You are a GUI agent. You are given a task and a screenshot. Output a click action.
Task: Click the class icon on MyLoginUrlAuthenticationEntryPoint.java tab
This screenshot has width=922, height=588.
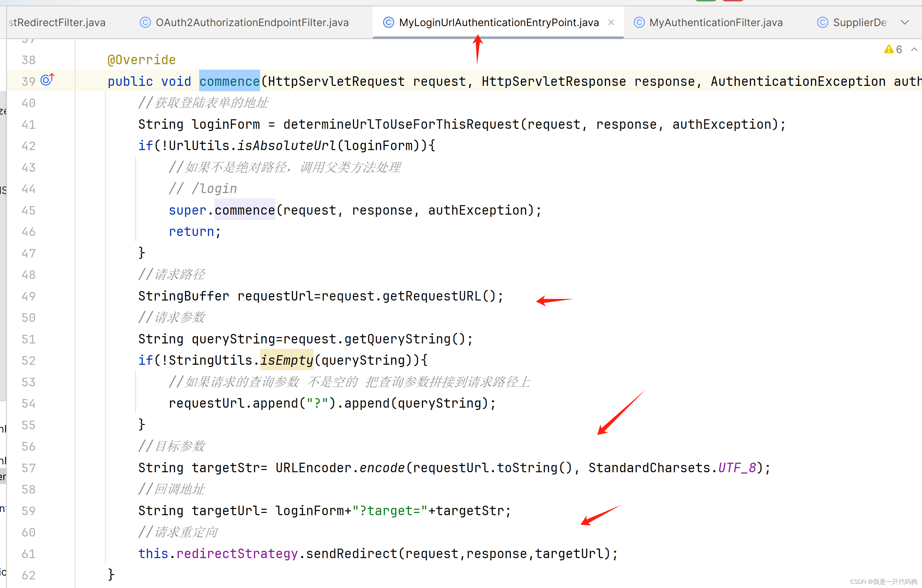[x=388, y=23]
